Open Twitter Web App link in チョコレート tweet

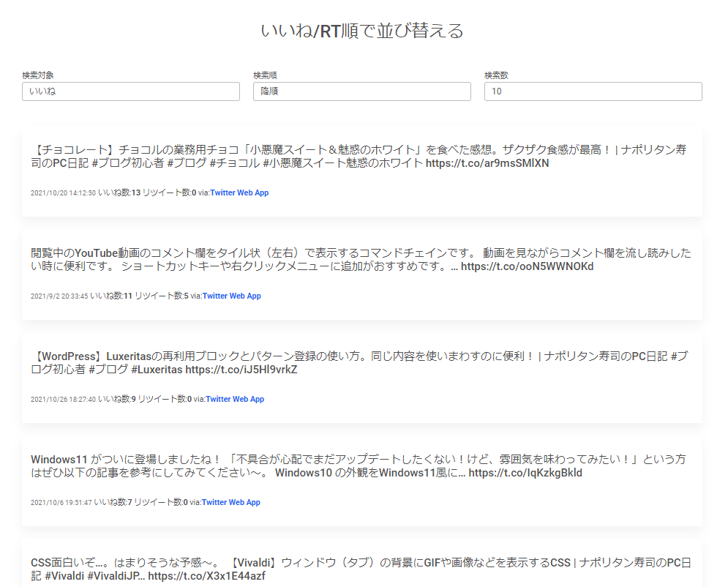pos(239,192)
